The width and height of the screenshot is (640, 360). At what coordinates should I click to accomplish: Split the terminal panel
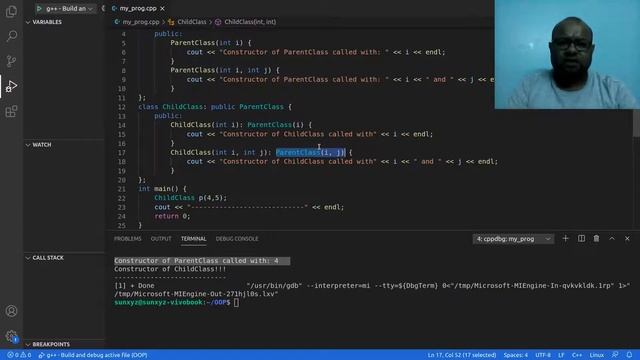581,238
